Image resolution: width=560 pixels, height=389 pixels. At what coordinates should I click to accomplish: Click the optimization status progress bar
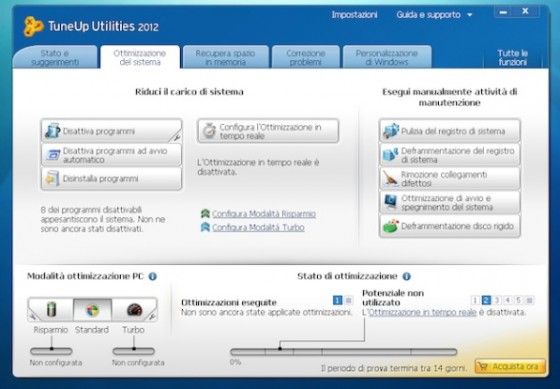[x=344, y=352]
